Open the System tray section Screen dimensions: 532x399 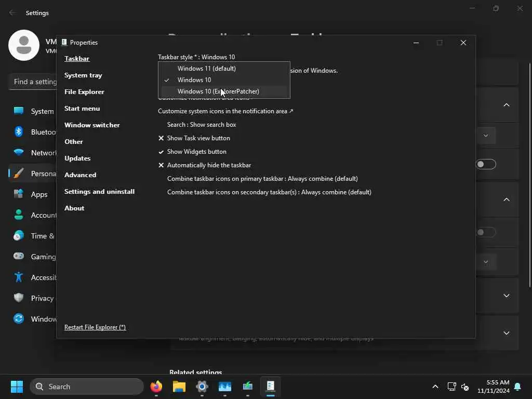pyautogui.click(x=83, y=75)
